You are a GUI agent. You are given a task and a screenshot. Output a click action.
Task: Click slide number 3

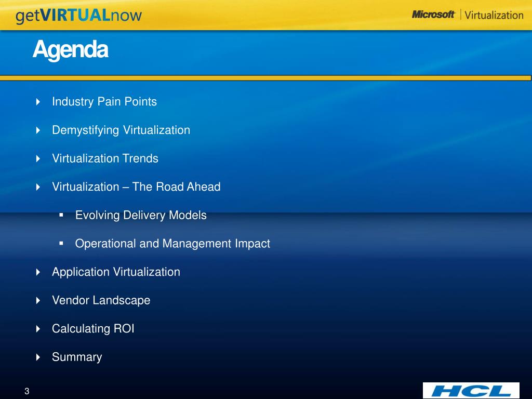point(27,391)
